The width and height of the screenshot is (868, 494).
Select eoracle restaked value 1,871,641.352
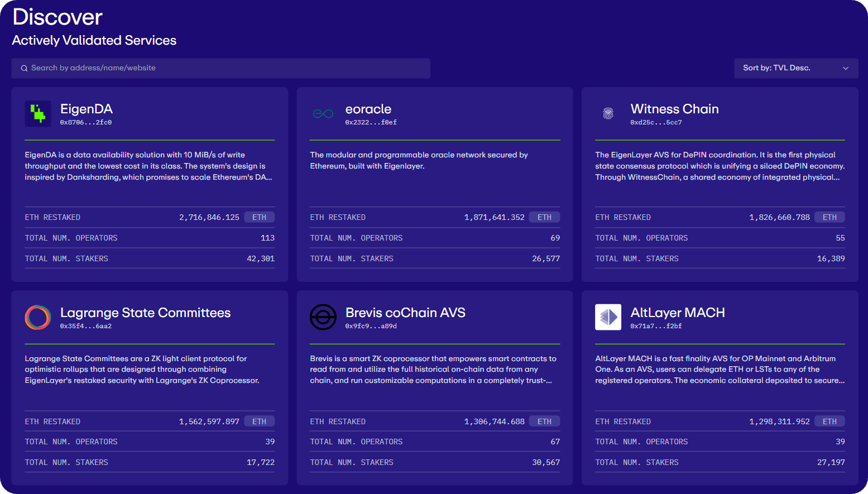495,217
